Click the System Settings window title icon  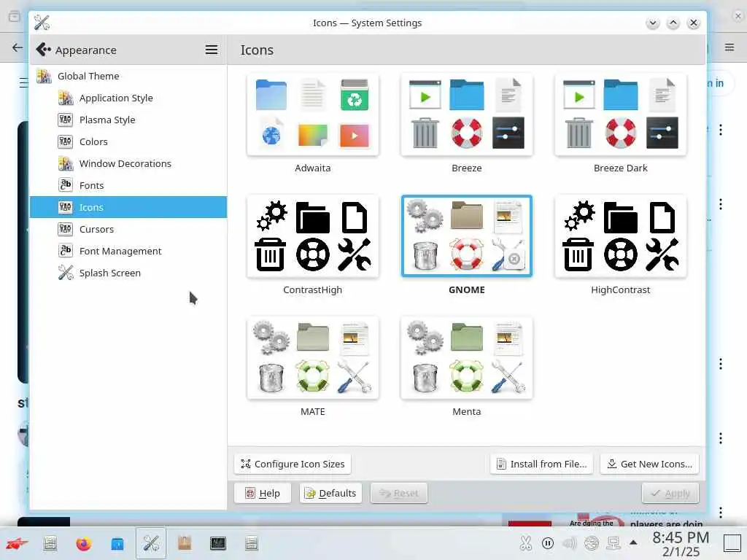42,23
